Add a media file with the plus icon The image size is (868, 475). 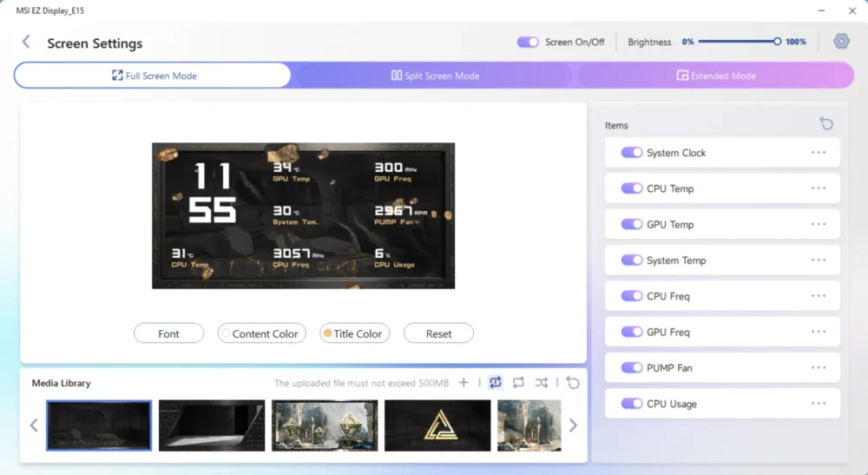(x=464, y=383)
